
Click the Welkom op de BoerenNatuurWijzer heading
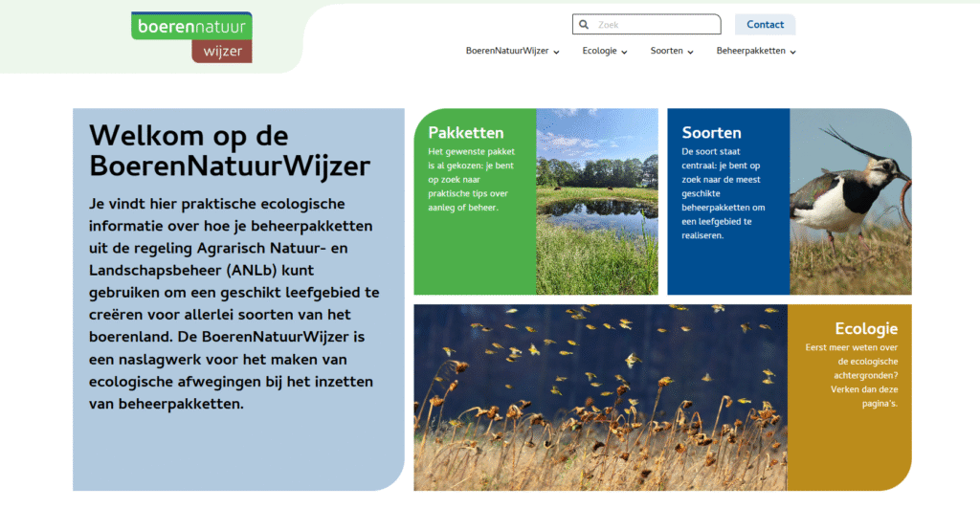coord(229,150)
